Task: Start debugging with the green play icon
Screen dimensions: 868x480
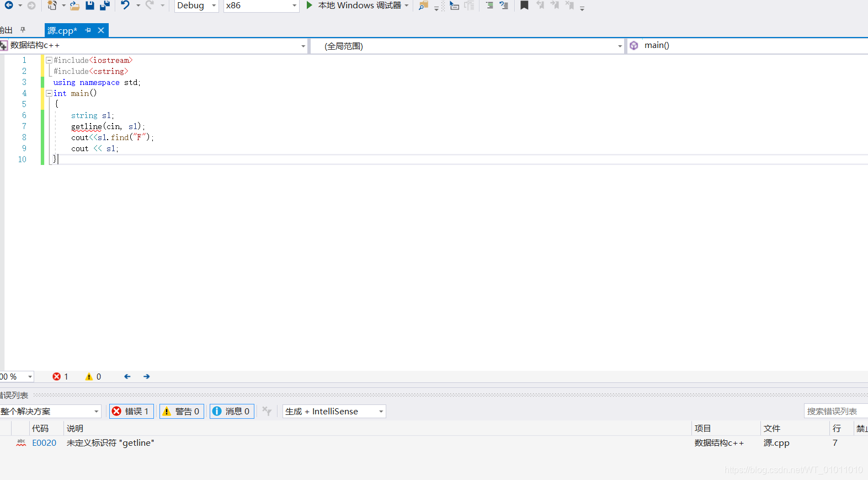Action: pos(310,5)
